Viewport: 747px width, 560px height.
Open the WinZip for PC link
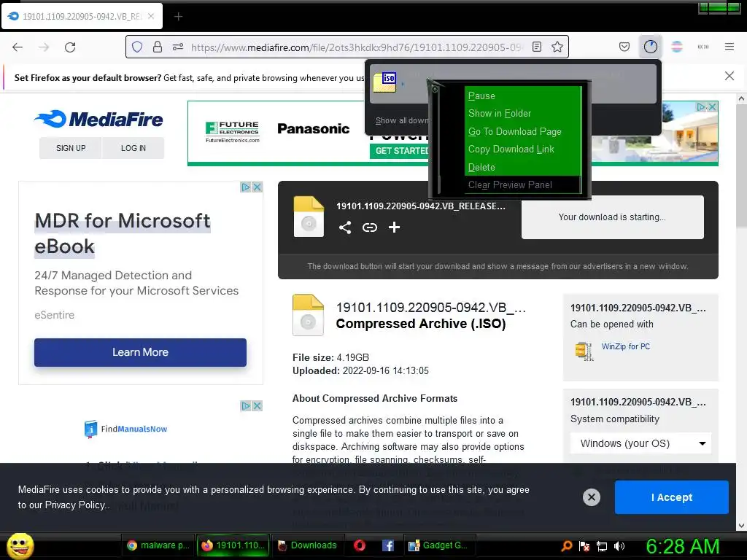(625, 346)
